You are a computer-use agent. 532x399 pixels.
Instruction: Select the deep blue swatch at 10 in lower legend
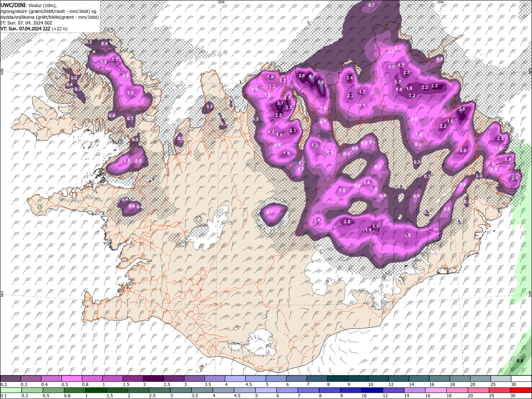372,390
